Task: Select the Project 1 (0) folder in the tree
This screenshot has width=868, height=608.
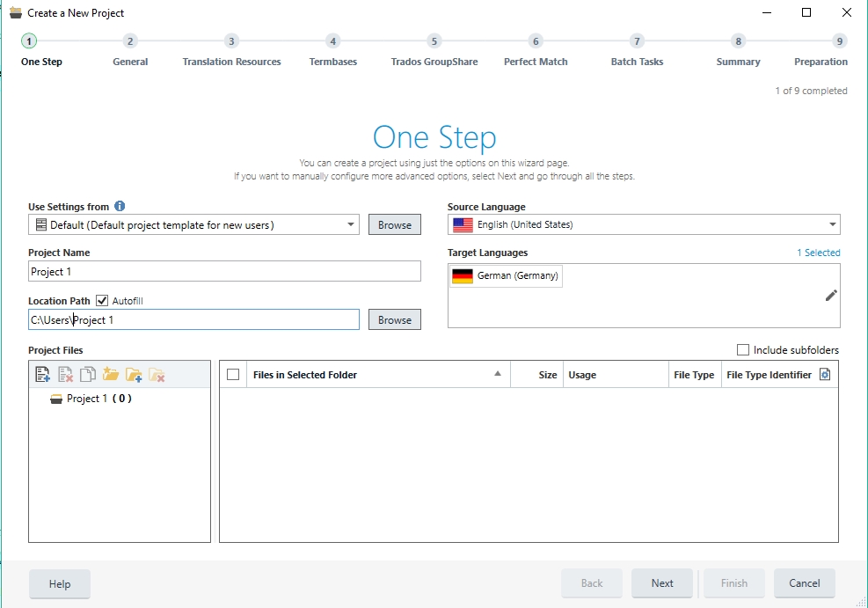Action: tap(91, 399)
